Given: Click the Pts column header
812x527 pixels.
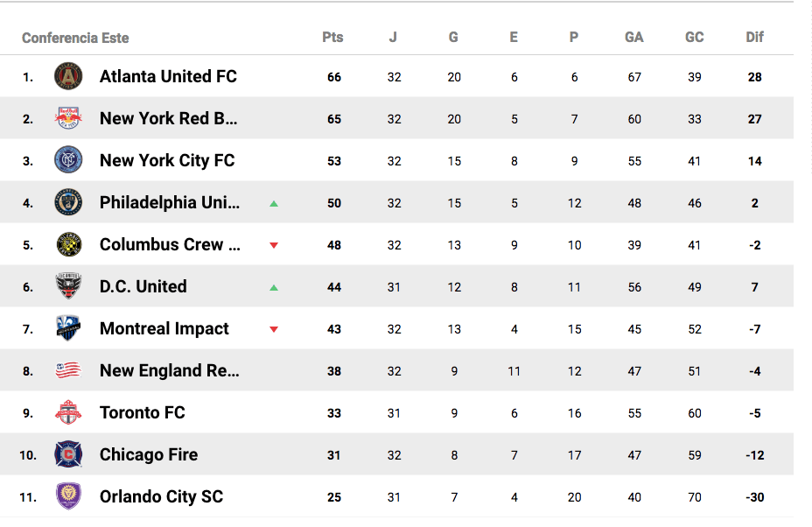Looking at the screenshot, I should 332,38.
